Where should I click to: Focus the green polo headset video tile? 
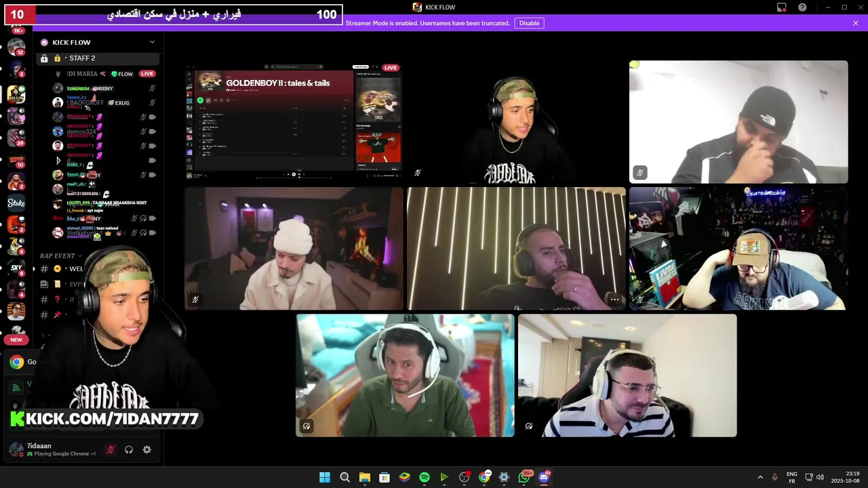pyautogui.click(x=405, y=375)
